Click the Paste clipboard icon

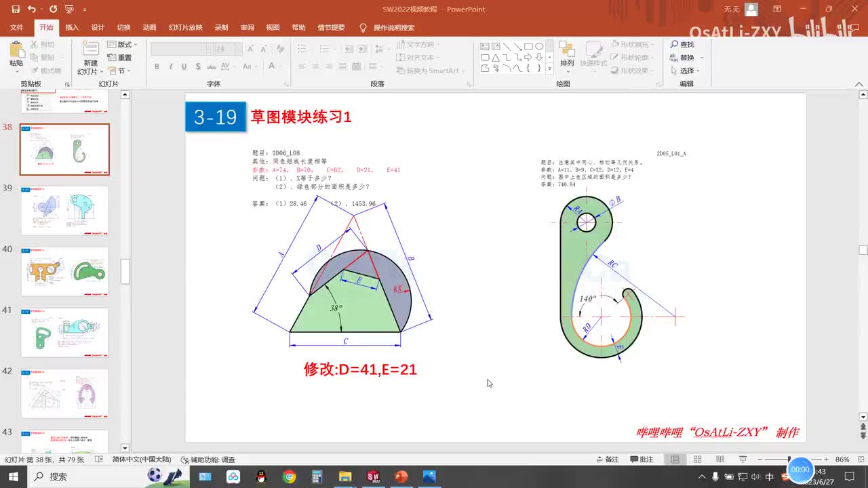[x=16, y=49]
